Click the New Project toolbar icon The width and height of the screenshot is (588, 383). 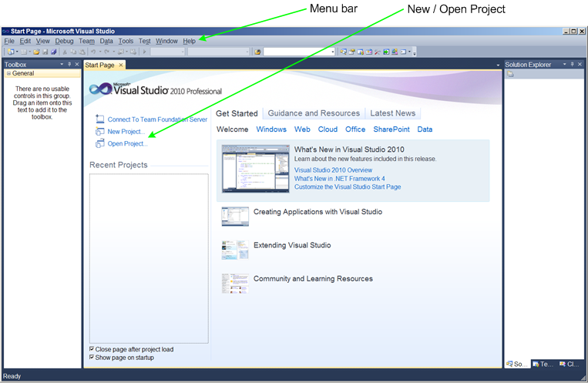point(11,52)
